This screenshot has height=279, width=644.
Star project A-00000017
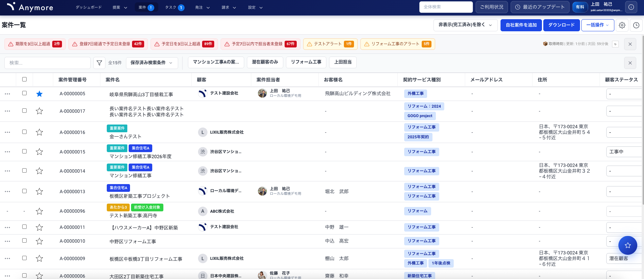39,111
